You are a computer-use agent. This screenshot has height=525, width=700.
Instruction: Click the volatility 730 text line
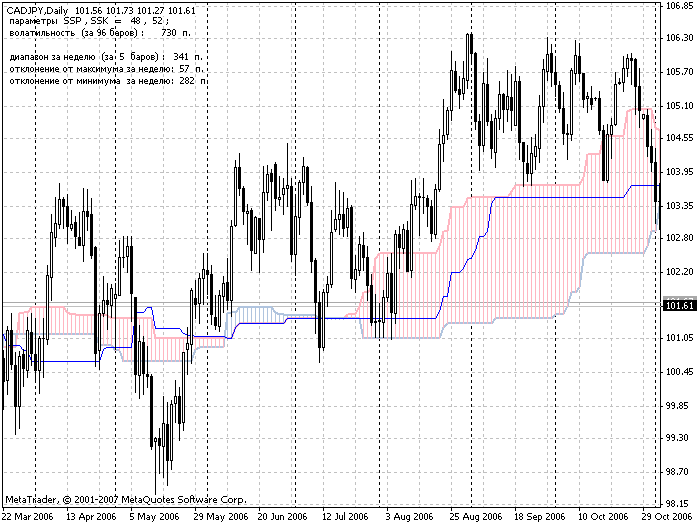[x=100, y=33]
